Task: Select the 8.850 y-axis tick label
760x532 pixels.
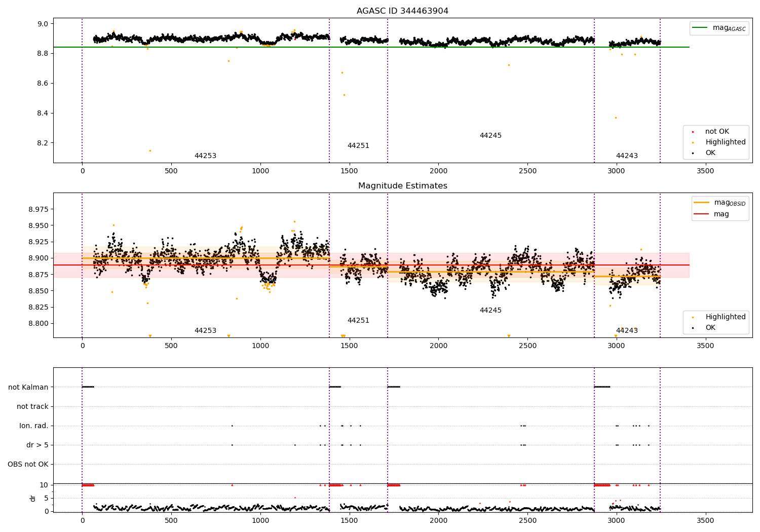Action: coord(38,291)
